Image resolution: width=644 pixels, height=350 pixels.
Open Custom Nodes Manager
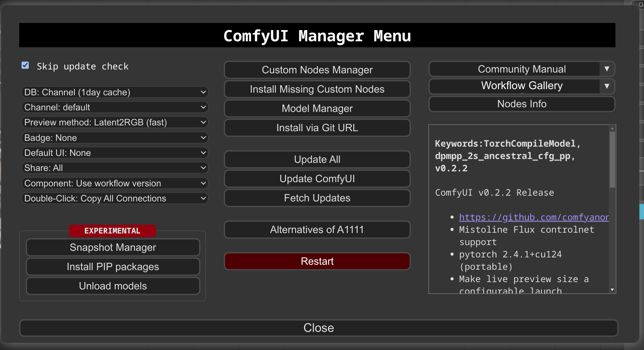pos(317,70)
